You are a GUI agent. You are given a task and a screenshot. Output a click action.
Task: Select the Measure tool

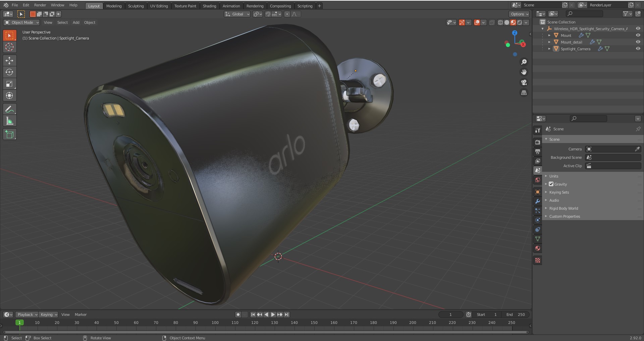9,121
